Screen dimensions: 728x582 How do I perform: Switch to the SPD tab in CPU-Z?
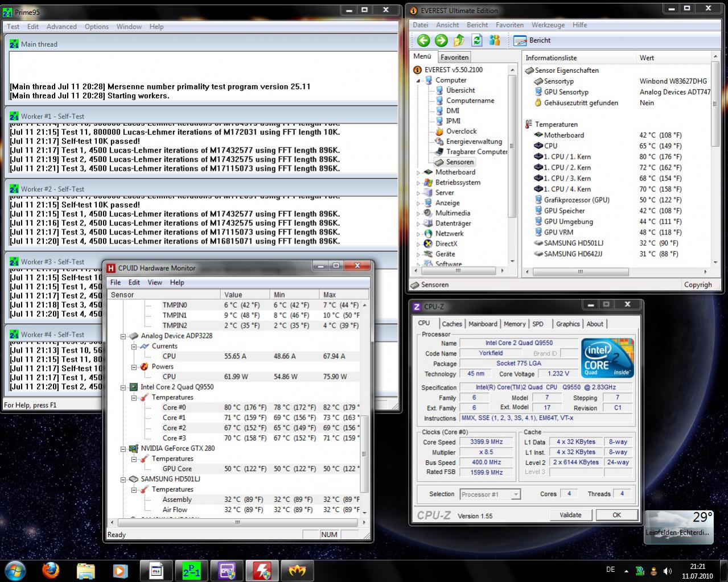coord(538,324)
